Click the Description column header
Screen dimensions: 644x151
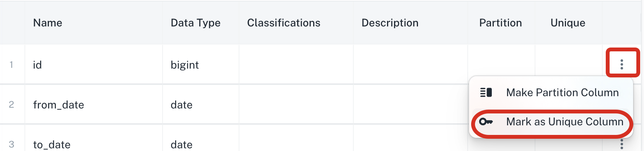pos(390,23)
